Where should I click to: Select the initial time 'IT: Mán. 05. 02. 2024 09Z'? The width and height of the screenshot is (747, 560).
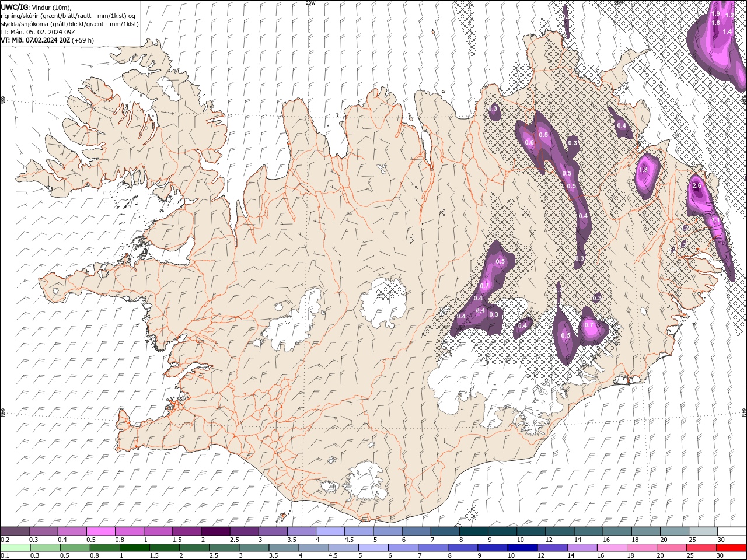click(x=38, y=32)
